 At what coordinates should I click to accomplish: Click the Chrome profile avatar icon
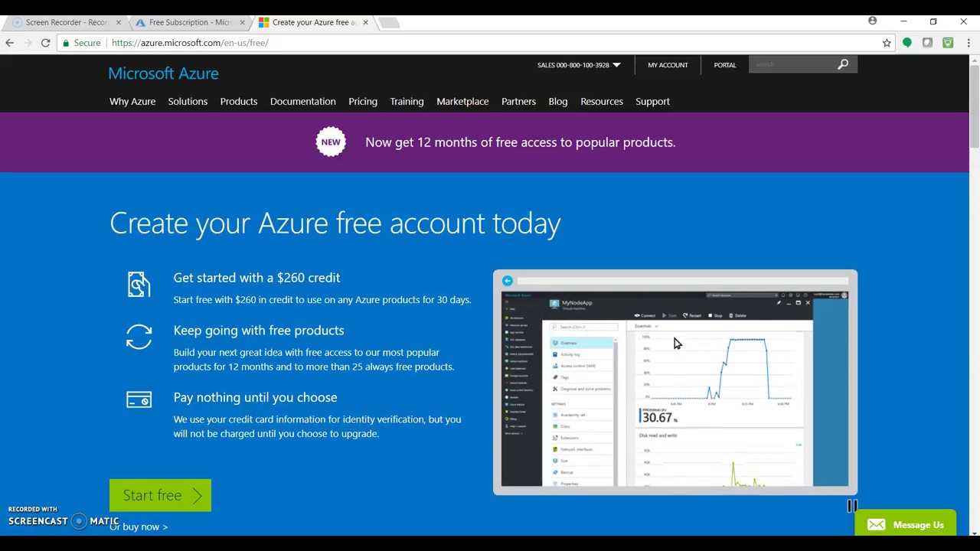[x=872, y=21]
